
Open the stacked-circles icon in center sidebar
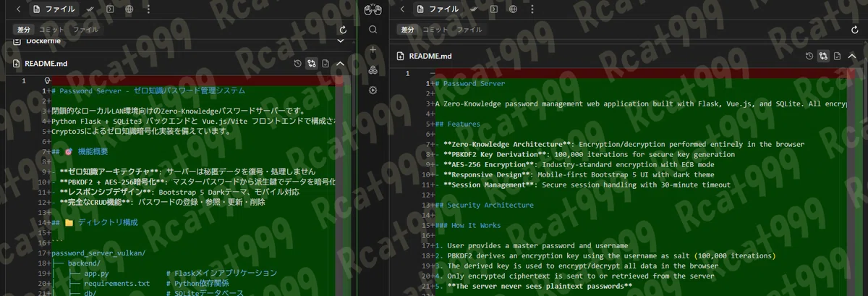click(x=373, y=70)
